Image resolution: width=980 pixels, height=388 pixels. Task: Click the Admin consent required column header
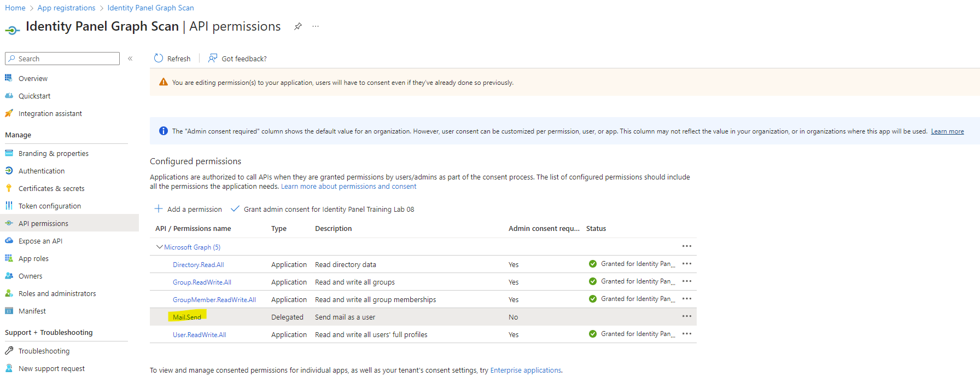point(544,229)
